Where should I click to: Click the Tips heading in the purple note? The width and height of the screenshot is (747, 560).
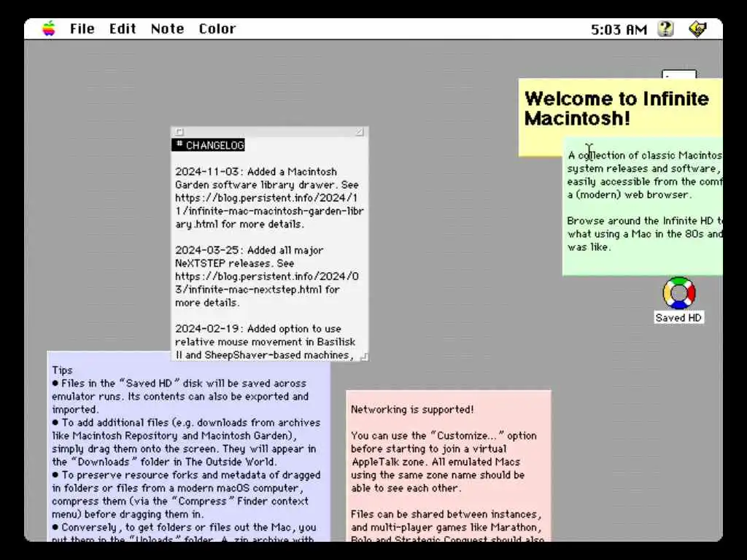pos(62,370)
